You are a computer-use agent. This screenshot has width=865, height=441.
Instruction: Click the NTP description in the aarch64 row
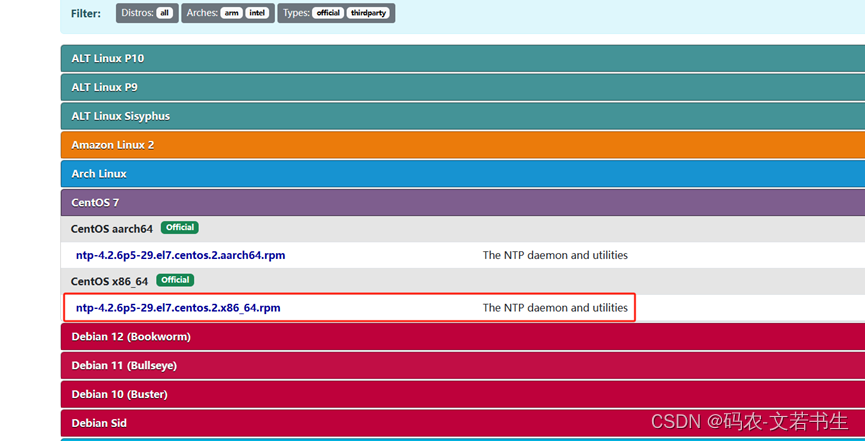coord(555,256)
